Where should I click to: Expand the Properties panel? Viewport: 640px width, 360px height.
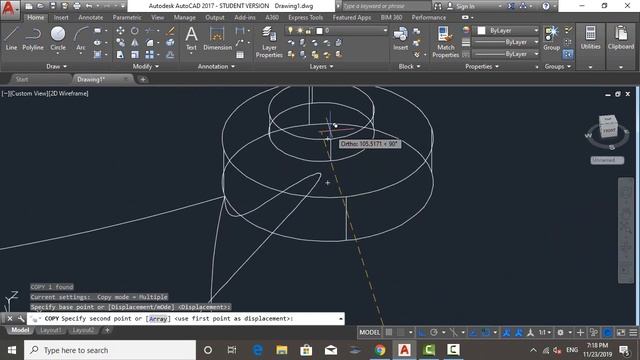click(x=482, y=66)
